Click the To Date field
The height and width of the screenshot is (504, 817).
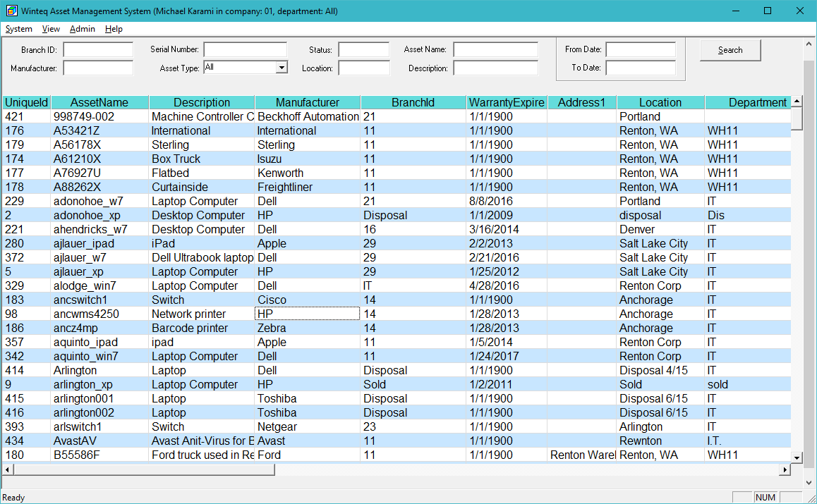click(x=641, y=68)
